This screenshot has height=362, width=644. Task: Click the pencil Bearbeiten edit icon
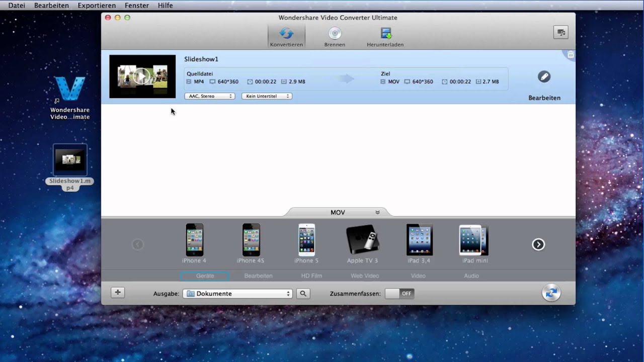tap(544, 76)
